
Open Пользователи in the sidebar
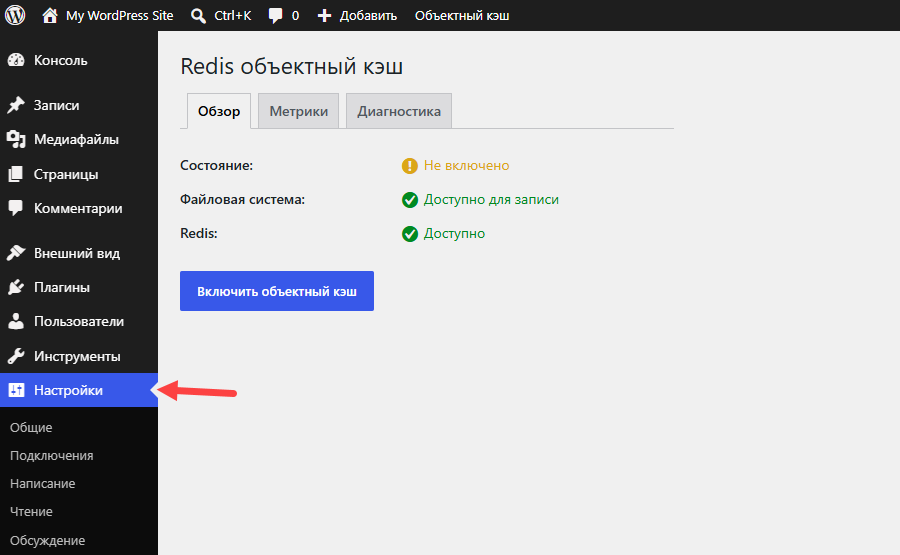79,321
